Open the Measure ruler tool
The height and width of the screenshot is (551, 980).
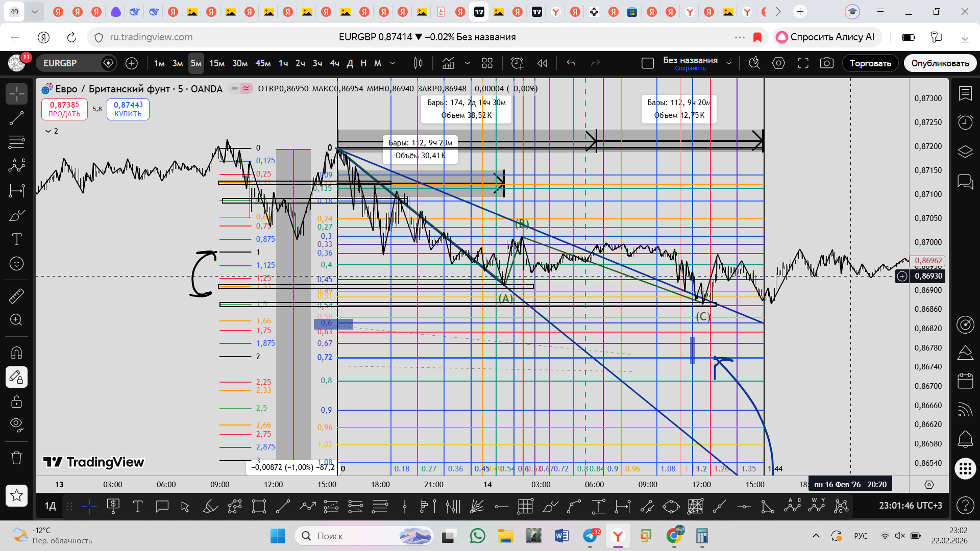click(x=16, y=296)
